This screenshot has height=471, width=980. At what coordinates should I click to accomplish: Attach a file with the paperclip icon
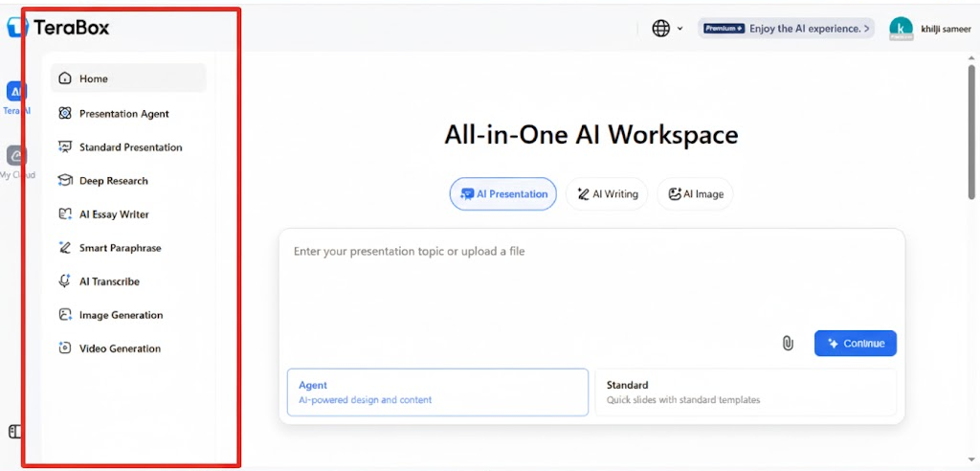point(788,344)
